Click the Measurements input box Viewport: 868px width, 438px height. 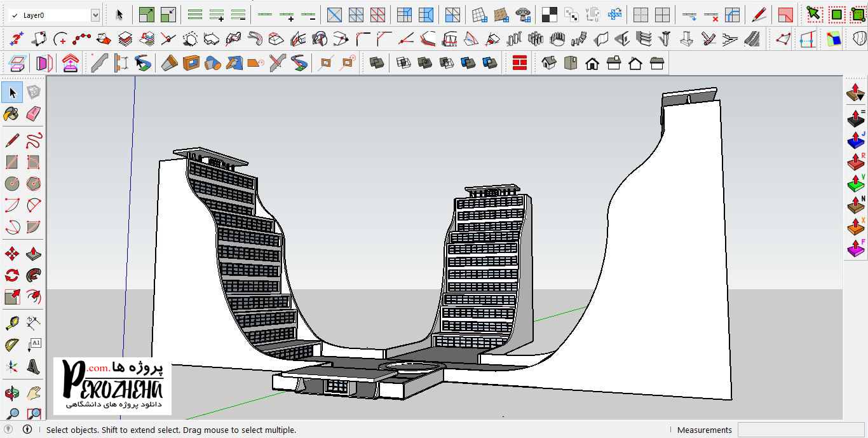(x=801, y=430)
